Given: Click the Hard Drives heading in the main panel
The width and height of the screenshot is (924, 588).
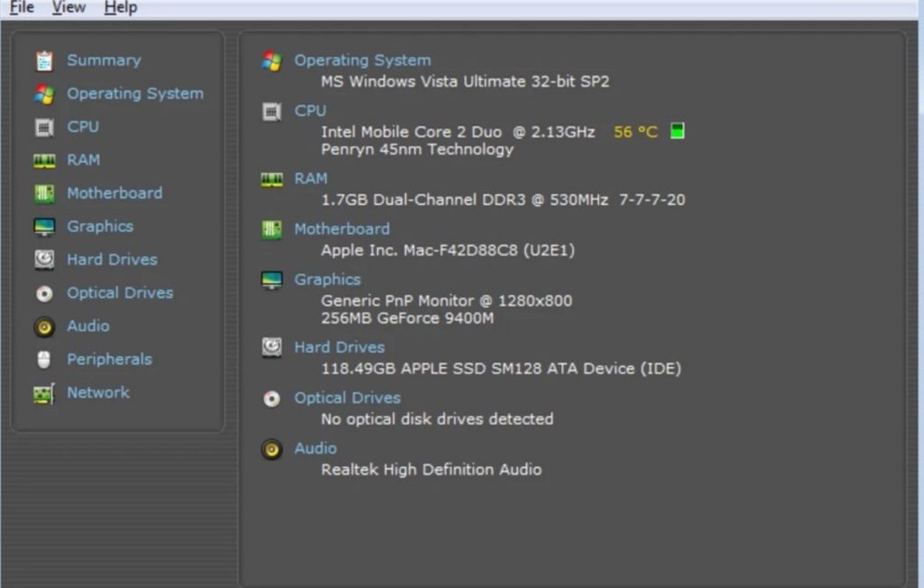Looking at the screenshot, I should coord(339,347).
